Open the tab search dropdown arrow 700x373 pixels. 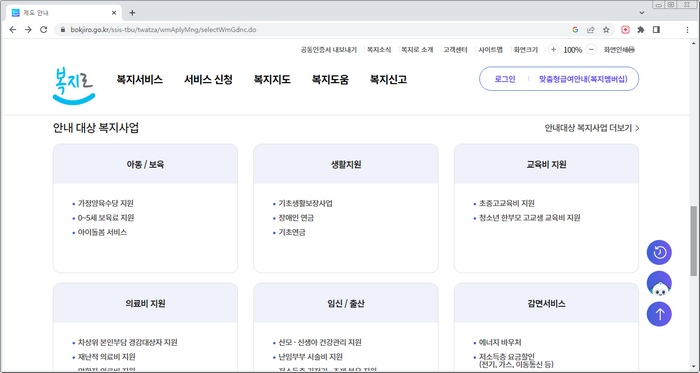pyautogui.click(x=642, y=13)
